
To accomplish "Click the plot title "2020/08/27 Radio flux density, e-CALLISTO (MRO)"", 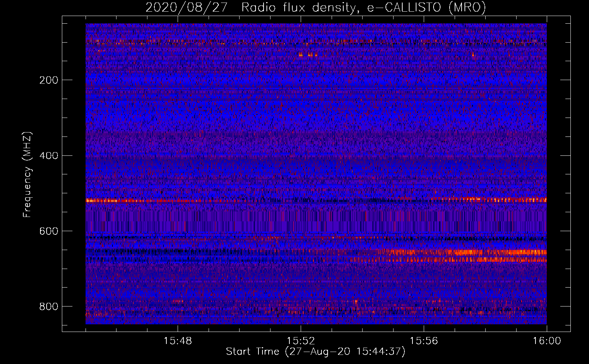I will click(316, 7).
